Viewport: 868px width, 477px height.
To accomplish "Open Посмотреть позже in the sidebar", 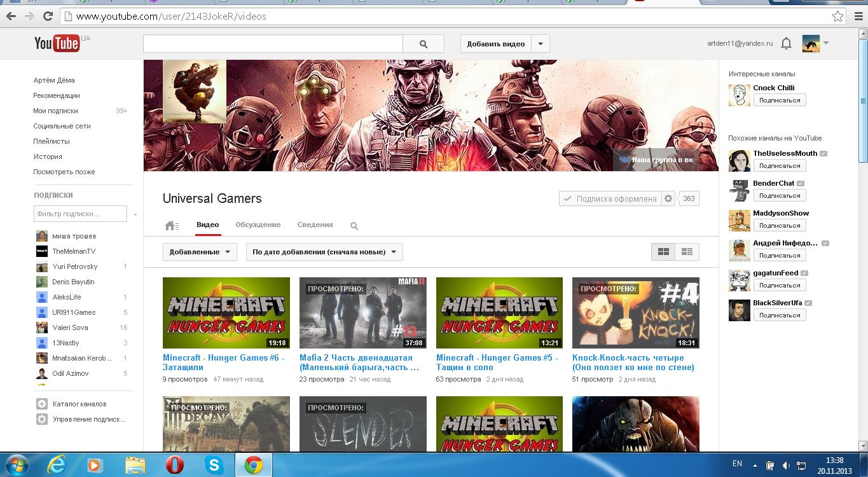I will tap(64, 172).
